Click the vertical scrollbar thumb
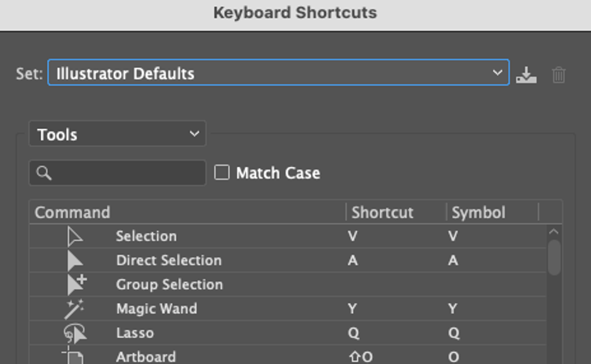The height and width of the screenshot is (364, 591). [554, 257]
